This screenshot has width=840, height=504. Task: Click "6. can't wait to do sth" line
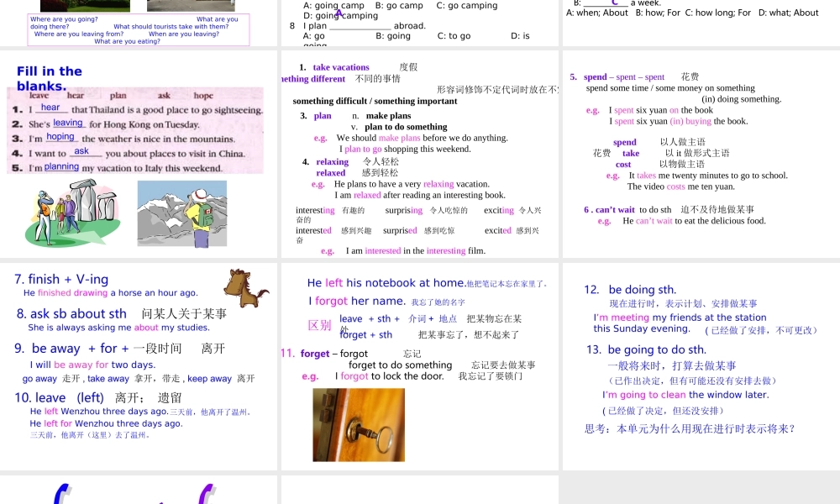[669, 210]
